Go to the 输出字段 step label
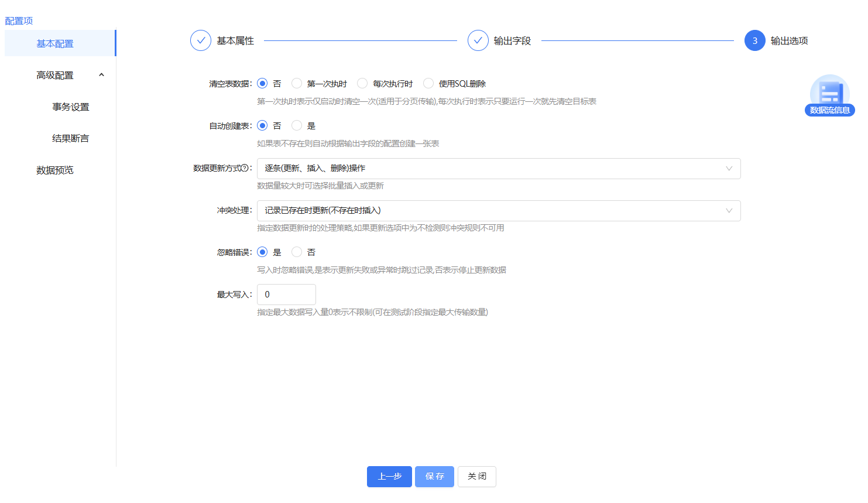868x503 pixels. click(512, 40)
